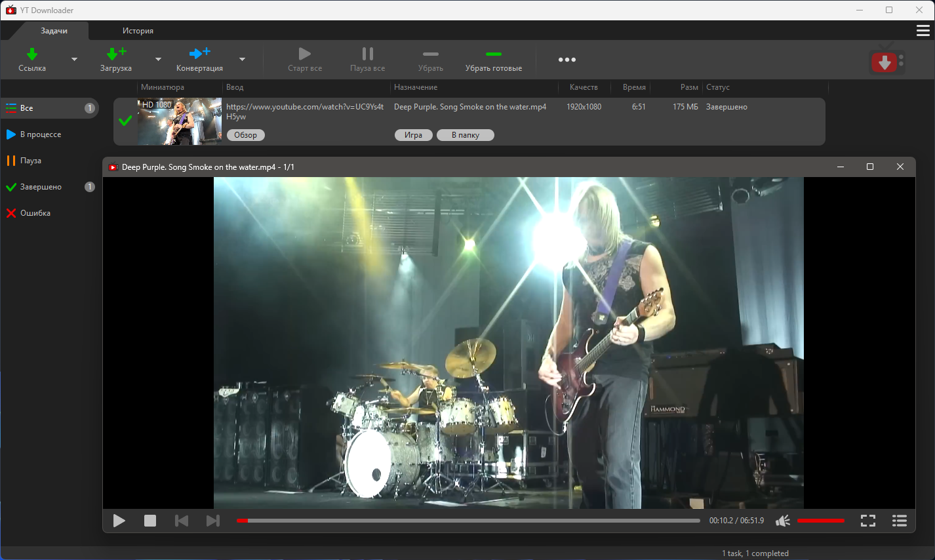This screenshot has height=560, width=935.
Task: Minimize the video player window
Action: click(x=841, y=167)
